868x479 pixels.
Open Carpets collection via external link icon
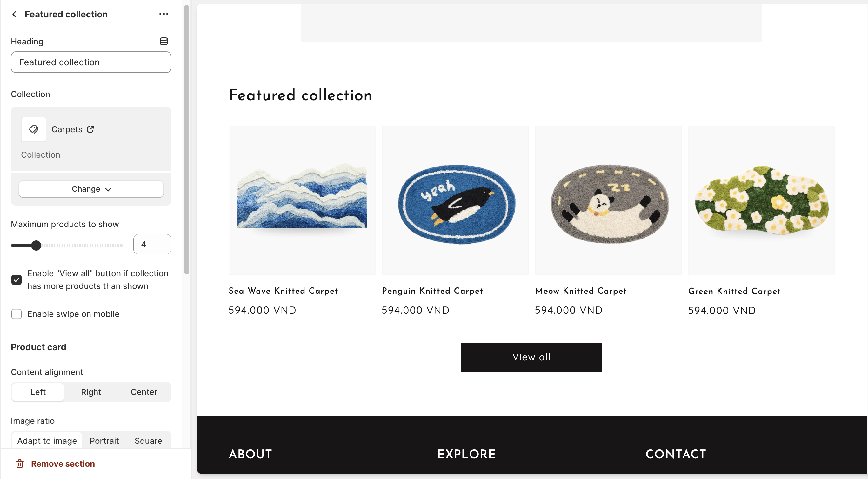click(x=90, y=129)
